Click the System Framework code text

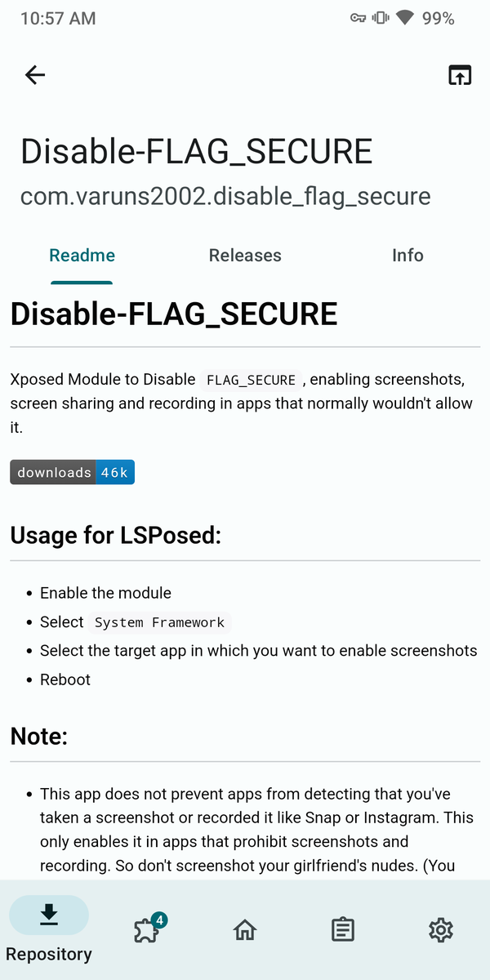pos(159,622)
